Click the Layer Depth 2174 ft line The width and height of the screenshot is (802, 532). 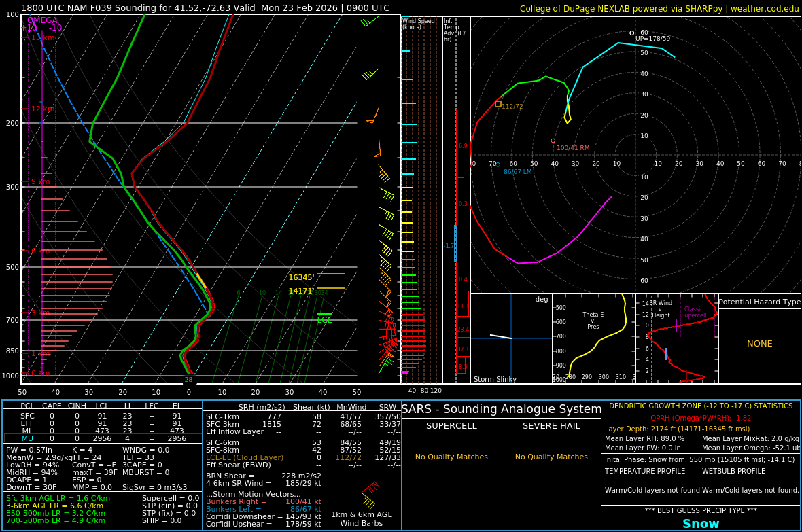[x=677, y=429]
